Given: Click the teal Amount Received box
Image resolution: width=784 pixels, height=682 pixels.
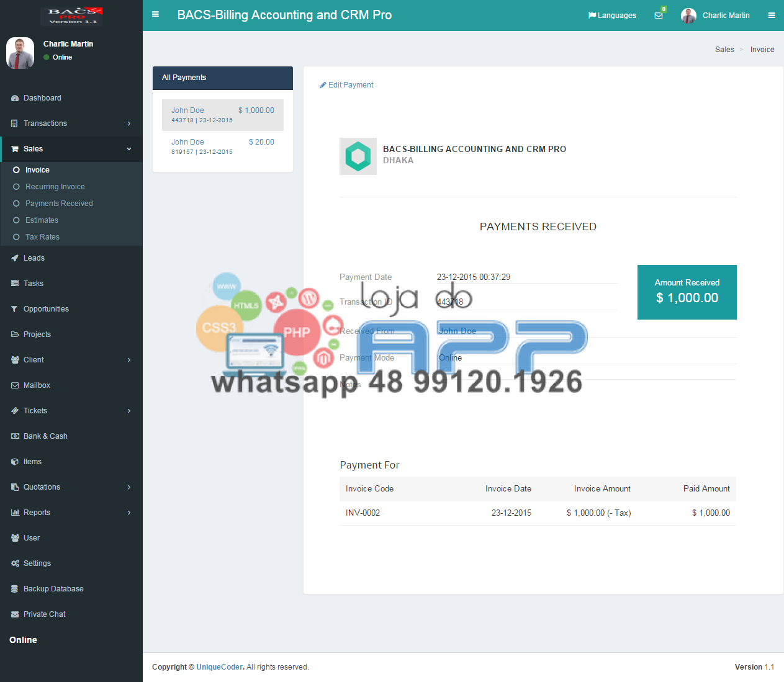Looking at the screenshot, I should [x=687, y=292].
